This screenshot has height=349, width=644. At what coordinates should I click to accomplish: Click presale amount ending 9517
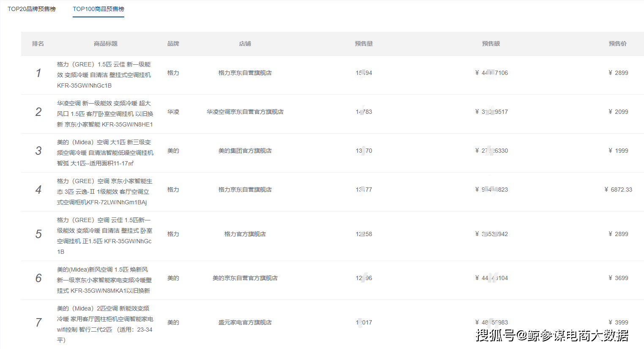point(491,112)
